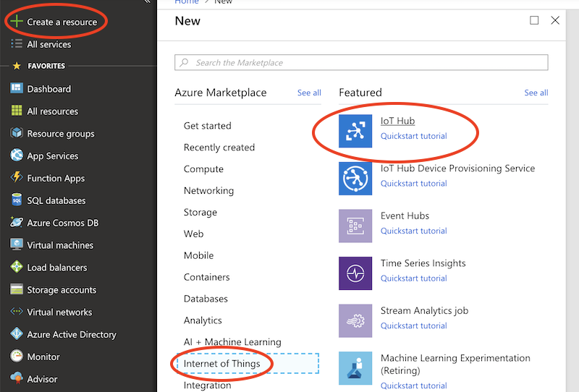579x392 pixels.
Task: Open the Resource groups cube icon
Action: (17, 132)
